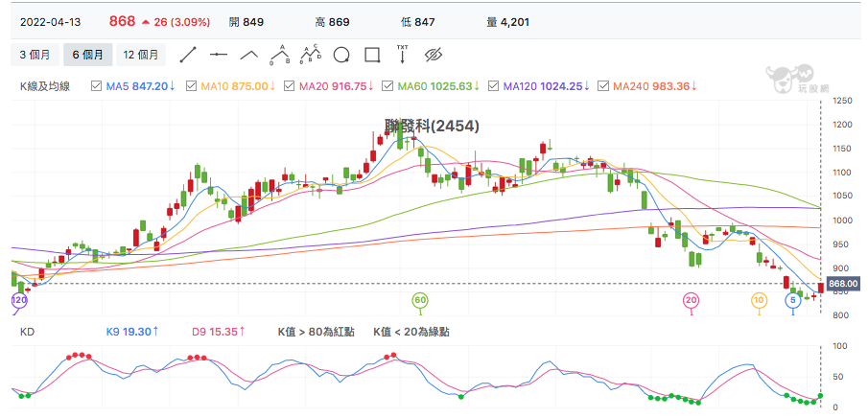Select the circle drawing tool
Screen dimensions: 868x418
click(x=341, y=55)
